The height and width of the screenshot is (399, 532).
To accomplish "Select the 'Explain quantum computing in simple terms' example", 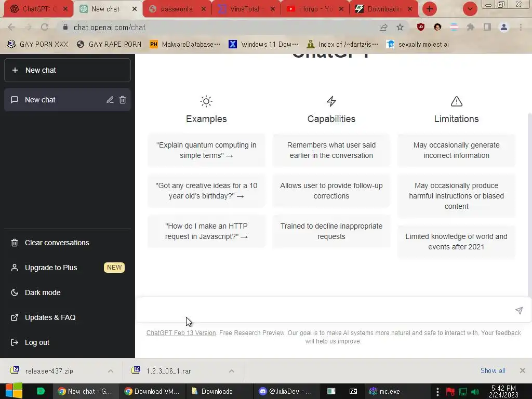I will pos(206,150).
